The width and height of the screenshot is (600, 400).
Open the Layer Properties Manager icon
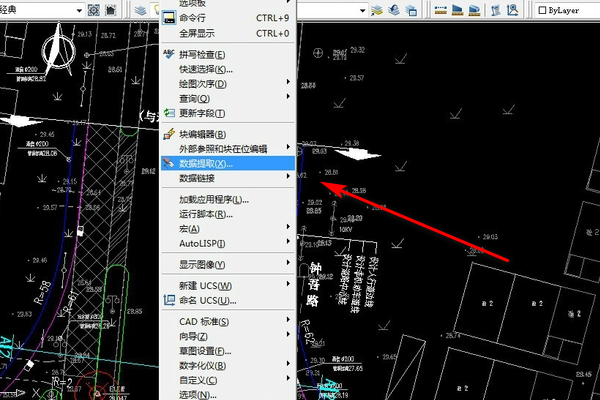pyautogui.click(x=141, y=10)
